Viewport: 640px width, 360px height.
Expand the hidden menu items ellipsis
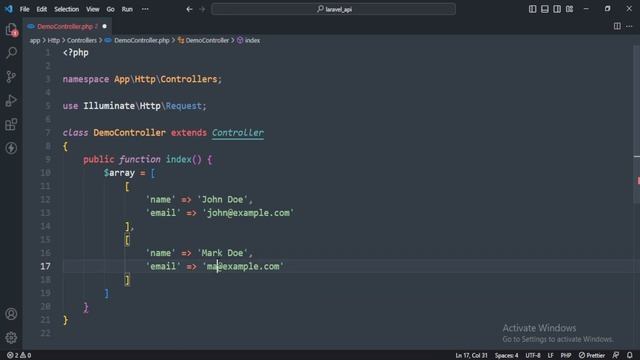pyautogui.click(x=145, y=9)
